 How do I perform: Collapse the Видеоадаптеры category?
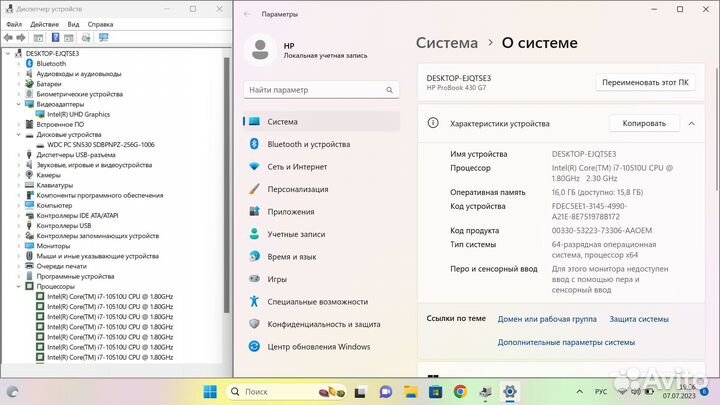pyautogui.click(x=19, y=104)
